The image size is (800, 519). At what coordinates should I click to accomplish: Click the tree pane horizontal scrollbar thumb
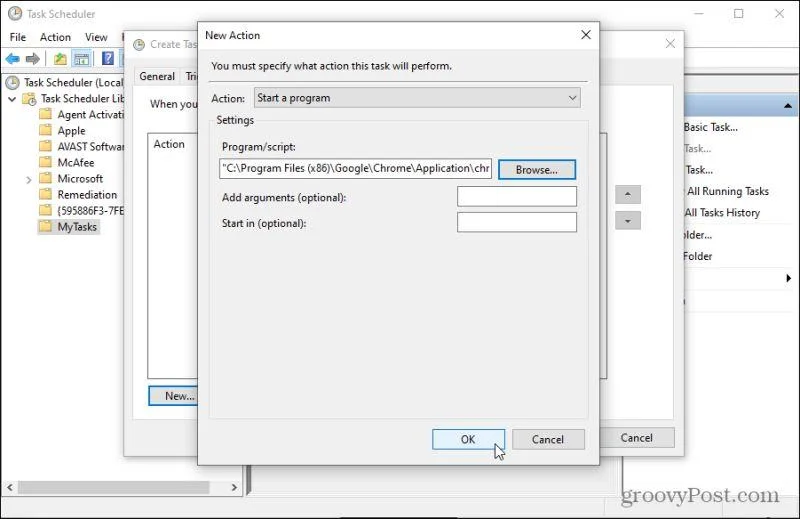coord(113,487)
